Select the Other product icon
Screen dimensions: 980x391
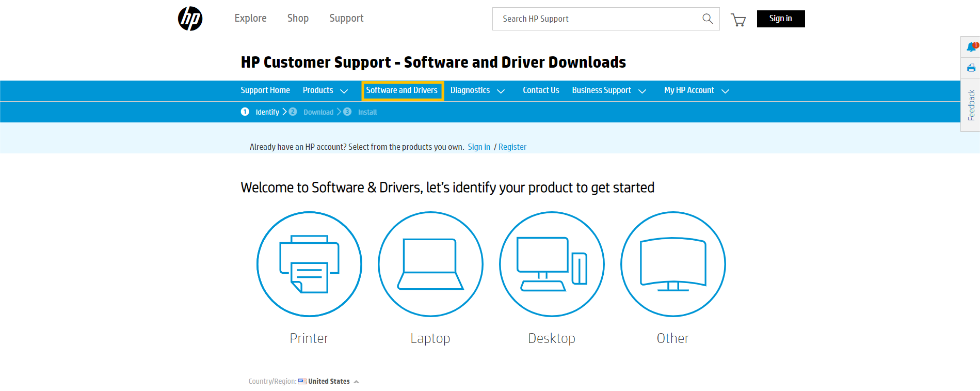(x=673, y=264)
